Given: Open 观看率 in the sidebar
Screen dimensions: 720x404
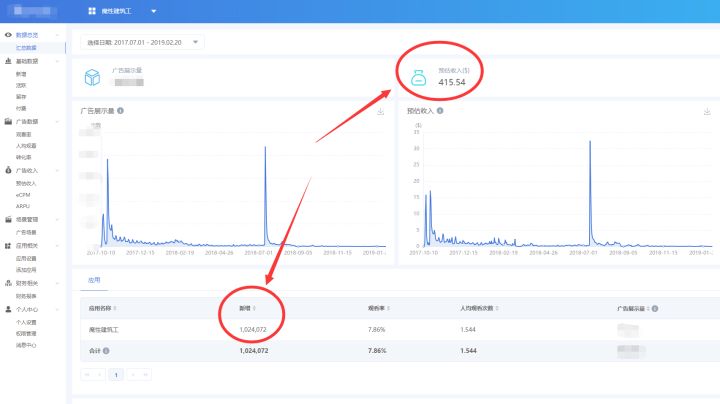Looking at the screenshot, I should (x=23, y=135).
